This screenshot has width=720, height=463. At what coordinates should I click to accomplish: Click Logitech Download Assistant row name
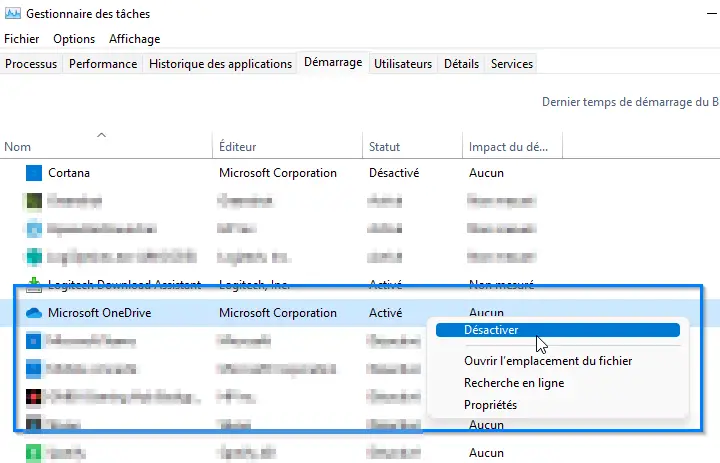coord(124,285)
